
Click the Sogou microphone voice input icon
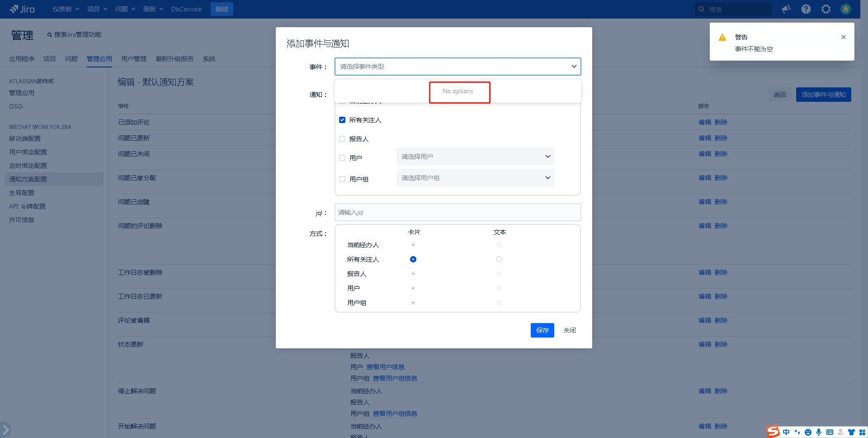(x=819, y=432)
